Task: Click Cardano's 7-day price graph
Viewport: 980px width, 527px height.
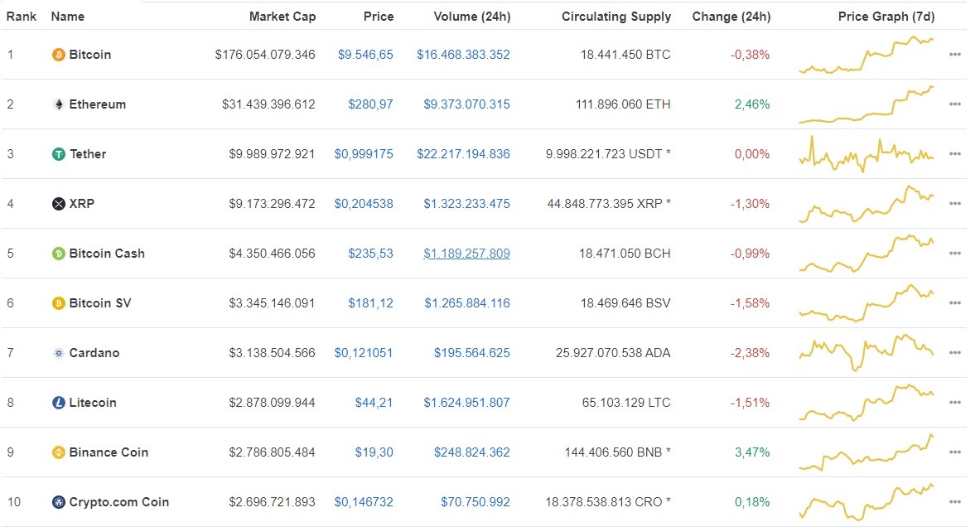Action: [x=866, y=353]
